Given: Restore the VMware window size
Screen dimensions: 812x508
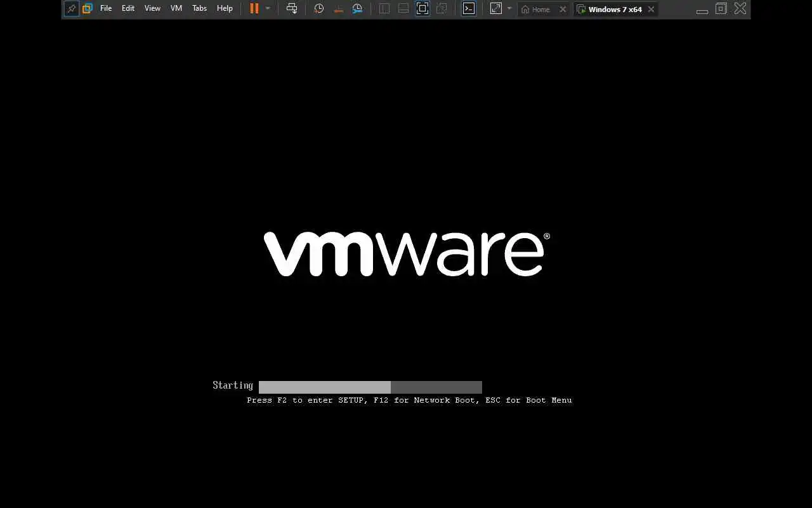Looking at the screenshot, I should 721,9.
